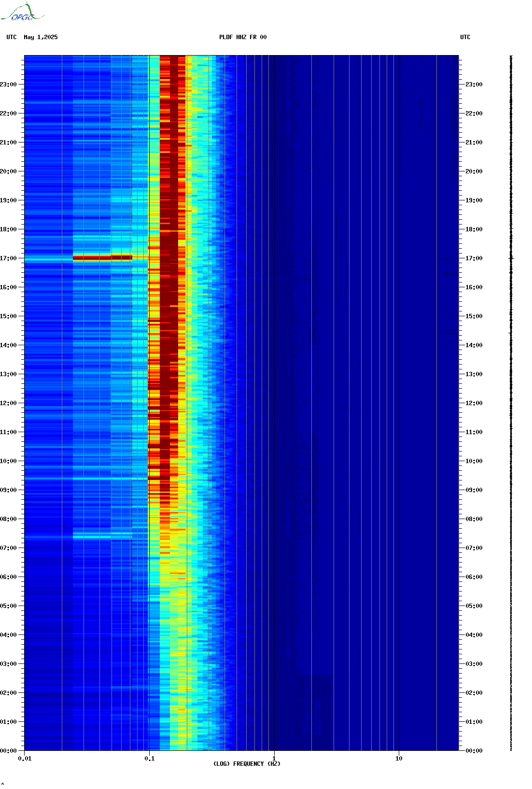Click the 17:00 label on the right time axis
Screen dimensions: 532x789
point(474,258)
